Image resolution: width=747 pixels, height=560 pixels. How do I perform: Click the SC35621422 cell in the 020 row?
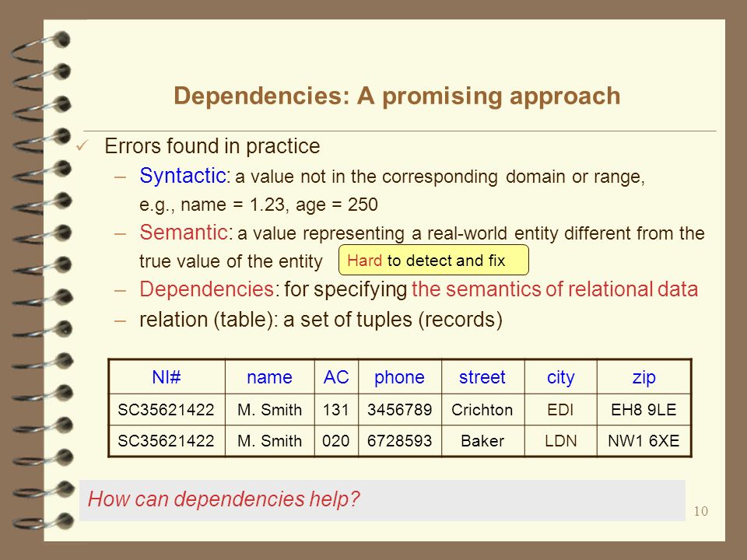pos(167,441)
